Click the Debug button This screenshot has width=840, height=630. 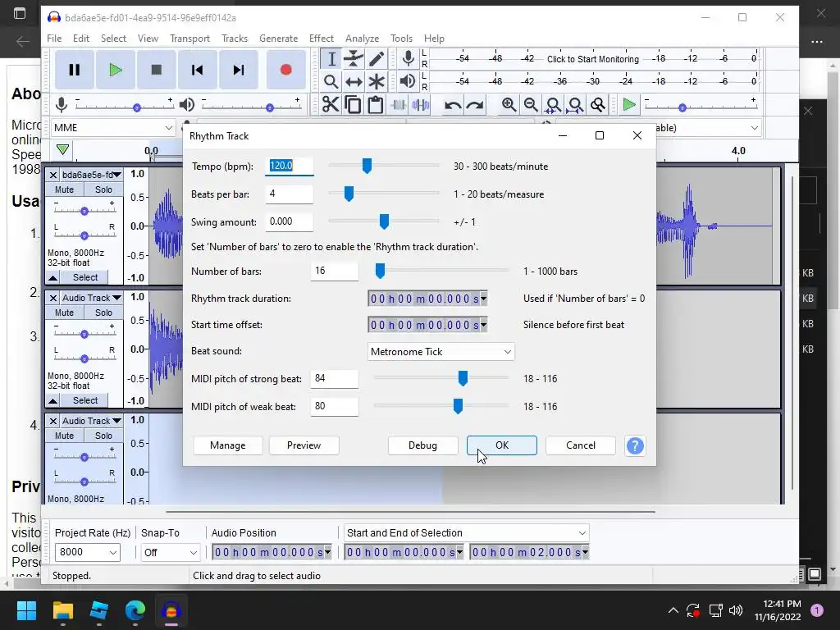422,445
